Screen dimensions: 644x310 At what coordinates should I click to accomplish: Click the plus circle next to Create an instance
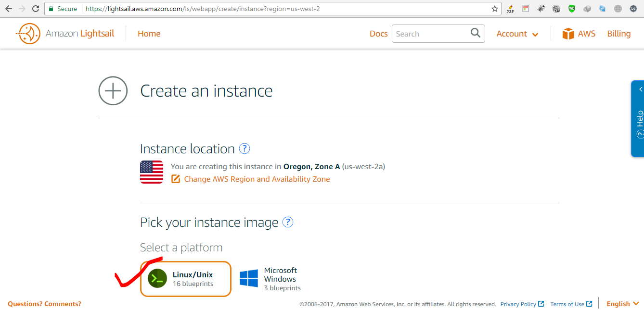click(x=113, y=90)
